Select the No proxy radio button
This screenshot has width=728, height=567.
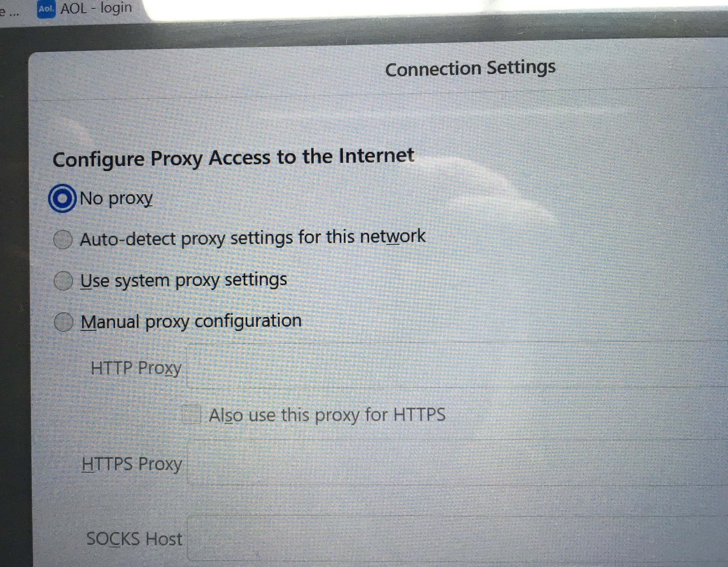(62, 198)
